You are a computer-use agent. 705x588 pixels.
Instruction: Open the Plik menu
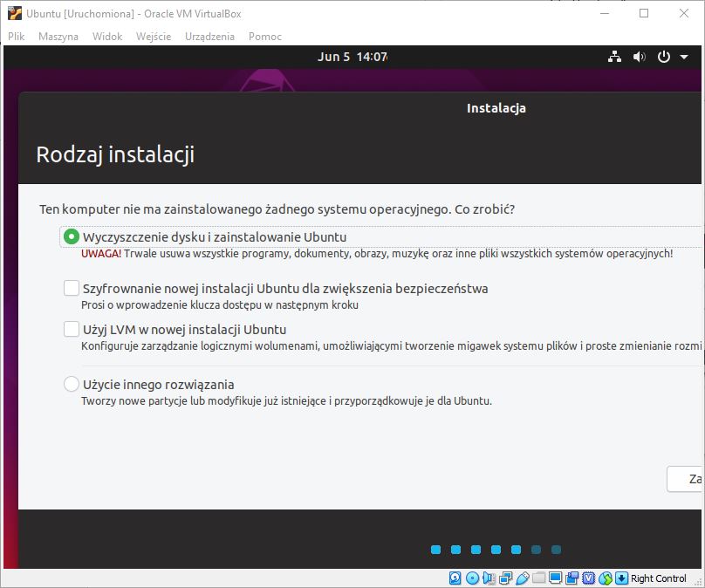coord(17,37)
